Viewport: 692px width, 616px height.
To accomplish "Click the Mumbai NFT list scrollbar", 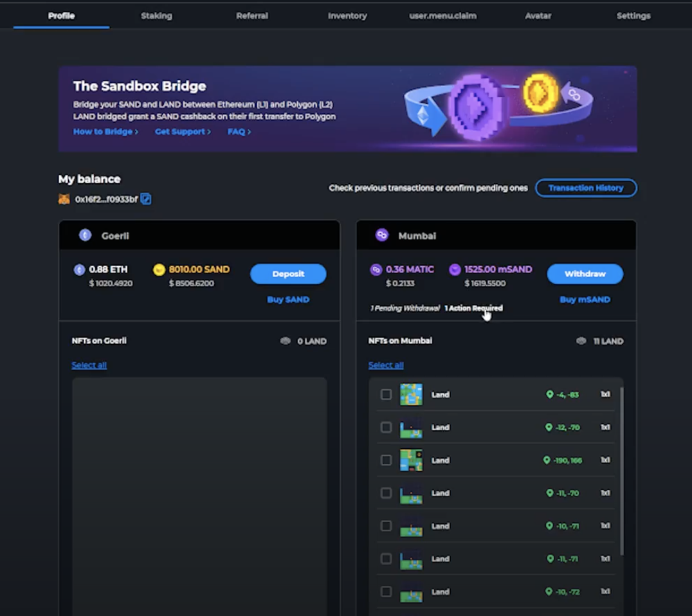I will coord(621,469).
